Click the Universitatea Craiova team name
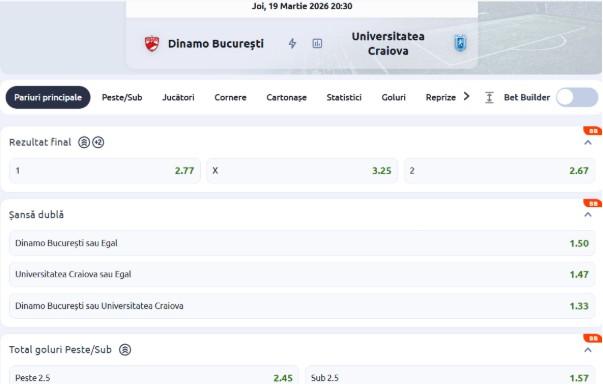The image size is (603, 392). (x=388, y=43)
